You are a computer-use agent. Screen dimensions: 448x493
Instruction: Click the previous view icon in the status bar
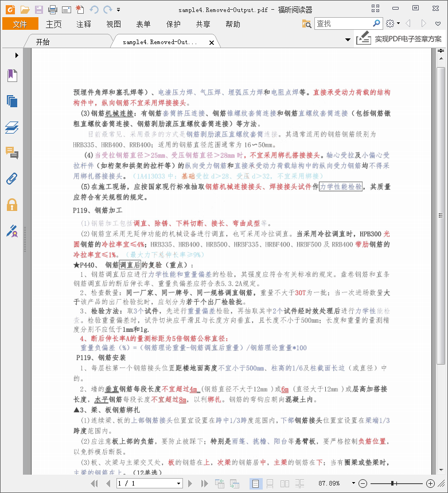(220, 484)
